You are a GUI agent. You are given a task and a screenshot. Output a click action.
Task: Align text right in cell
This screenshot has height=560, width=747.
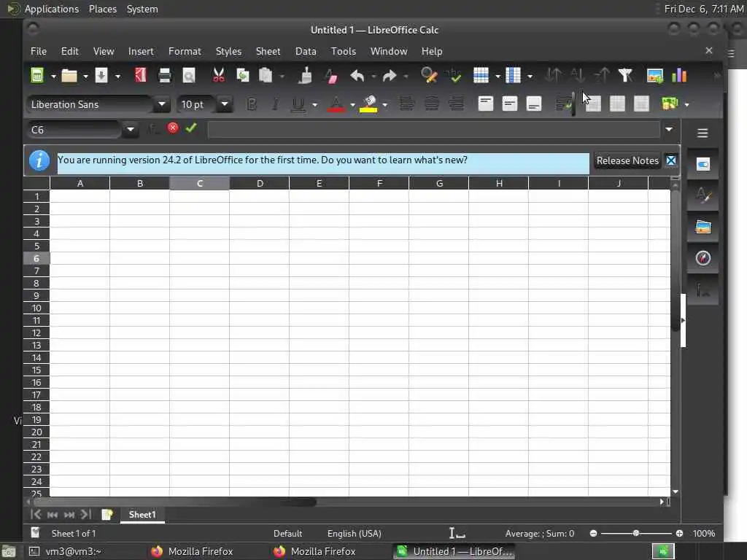tap(456, 104)
